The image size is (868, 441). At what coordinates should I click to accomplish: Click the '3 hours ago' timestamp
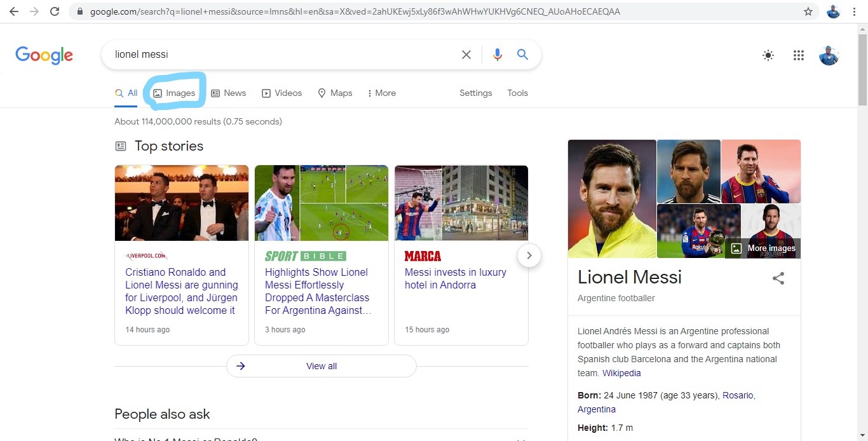(x=285, y=330)
